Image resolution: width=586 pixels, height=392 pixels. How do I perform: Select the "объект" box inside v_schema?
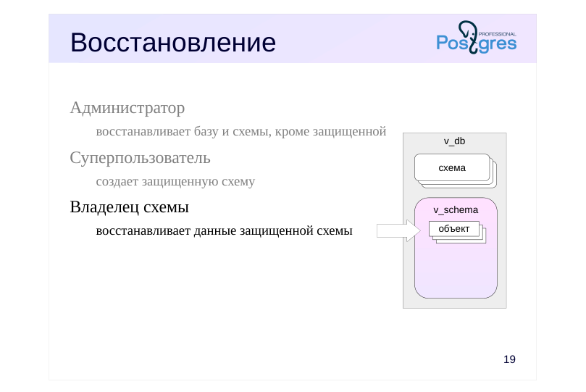click(454, 229)
